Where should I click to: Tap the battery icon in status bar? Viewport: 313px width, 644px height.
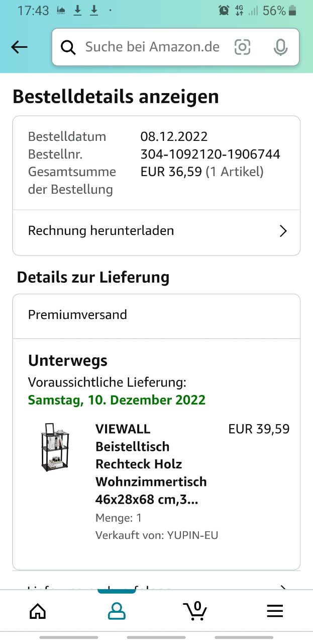click(x=293, y=11)
